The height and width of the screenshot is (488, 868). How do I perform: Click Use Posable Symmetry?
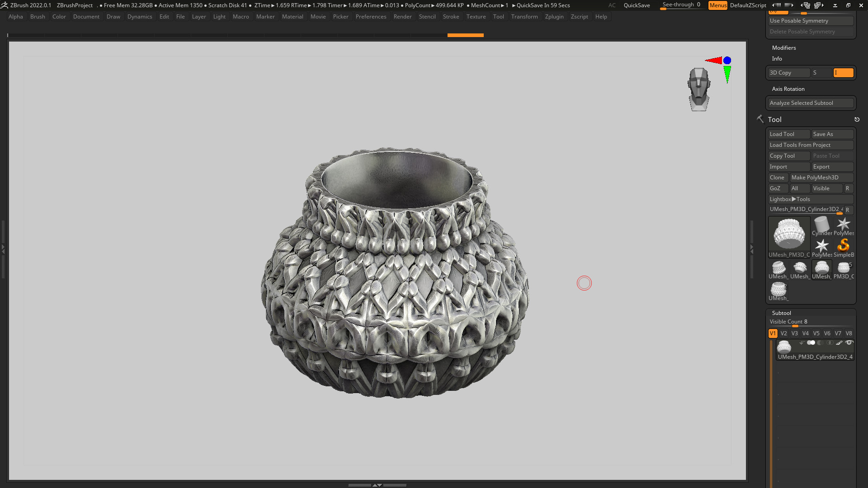(x=811, y=20)
